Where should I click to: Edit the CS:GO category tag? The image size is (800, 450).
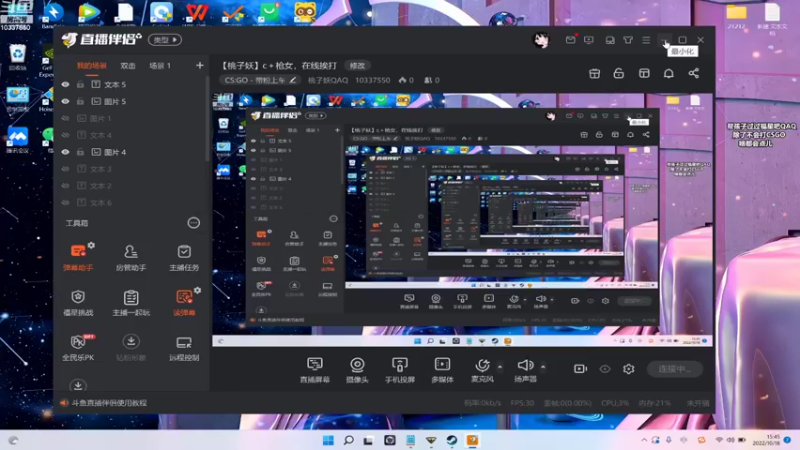pyautogui.click(x=260, y=80)
